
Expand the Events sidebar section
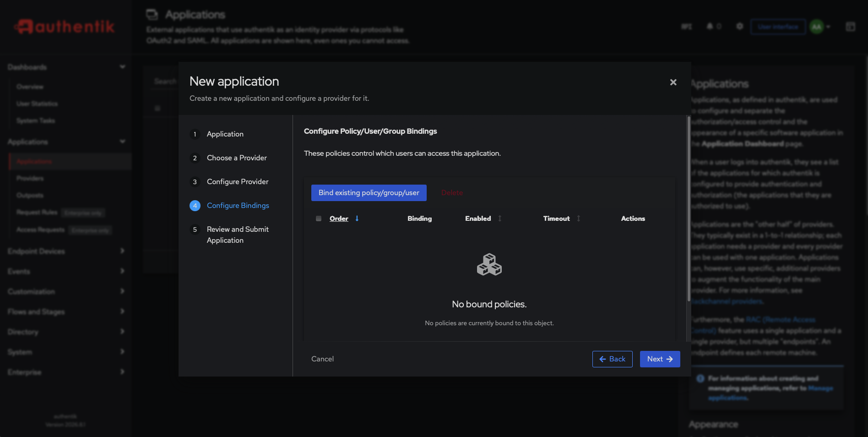[x=66, y=272]
